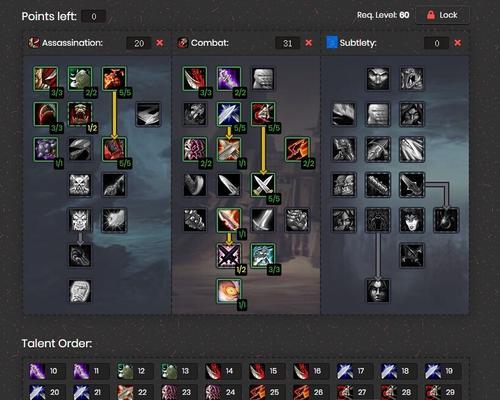Select greyed Improved Expose Armor talent
Screen dimensions: 500x400
80,149
